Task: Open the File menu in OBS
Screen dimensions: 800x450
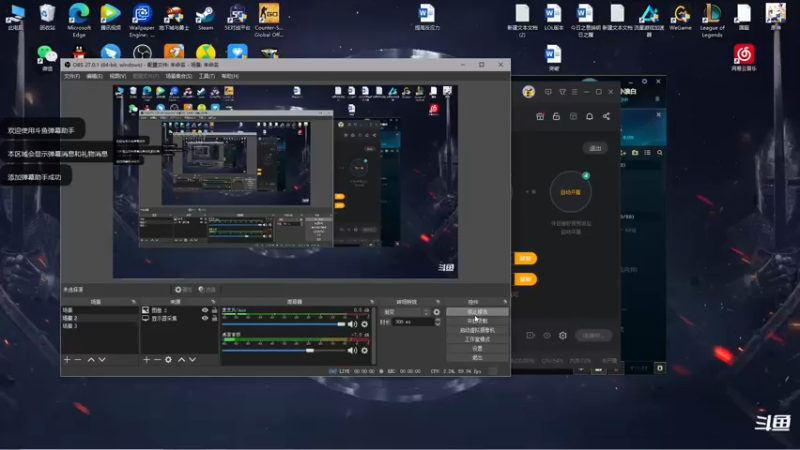Action: [71, 76]
